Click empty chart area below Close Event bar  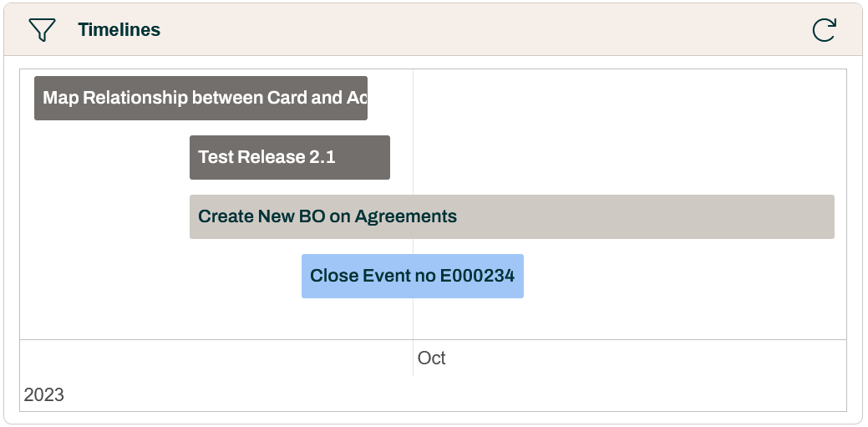point(412,319)
